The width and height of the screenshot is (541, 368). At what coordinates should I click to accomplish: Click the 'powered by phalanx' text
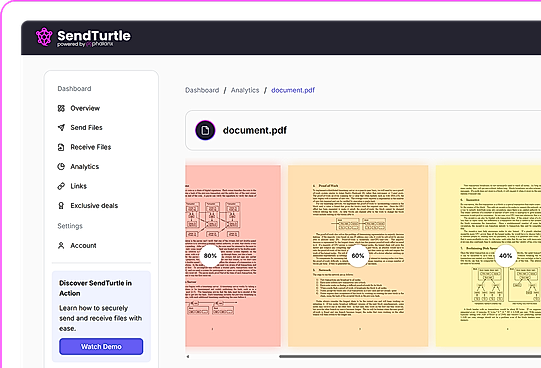point(85,44)
